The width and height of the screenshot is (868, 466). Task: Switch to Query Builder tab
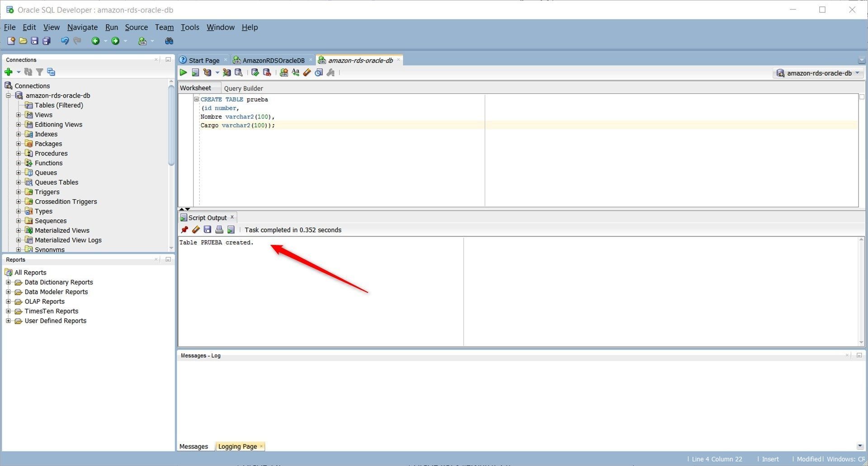click(243, 88)
